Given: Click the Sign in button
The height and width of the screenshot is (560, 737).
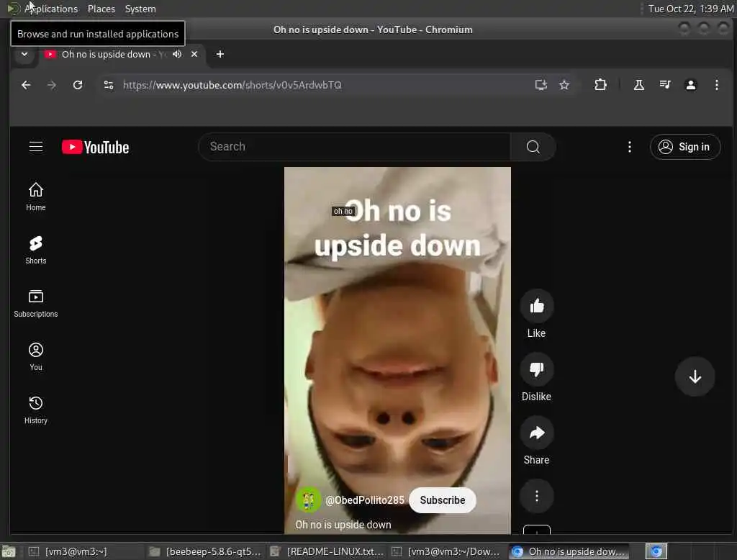Looking at the screenshot, I should pyautogui.click(x=685, y=147).
